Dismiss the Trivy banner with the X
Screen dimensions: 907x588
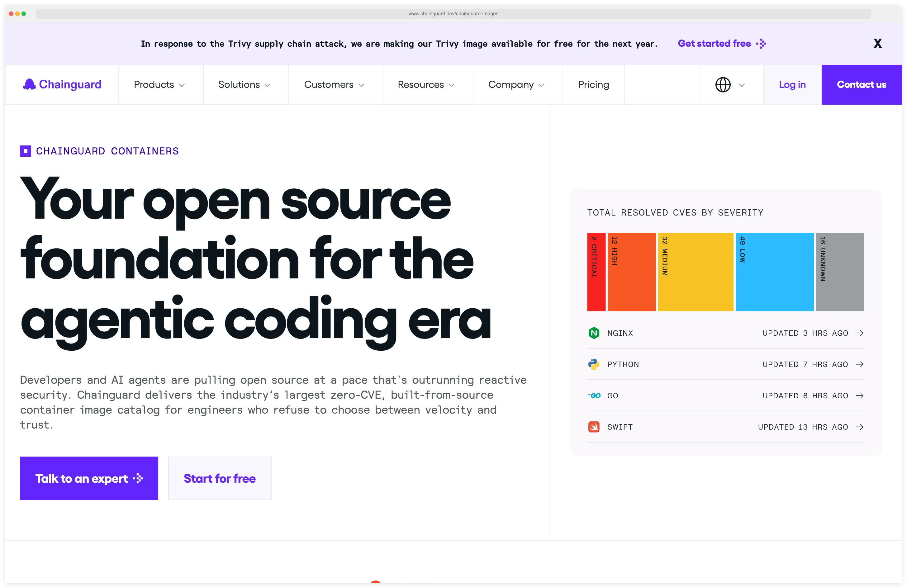pyautogui.click(x=878, y=43)
